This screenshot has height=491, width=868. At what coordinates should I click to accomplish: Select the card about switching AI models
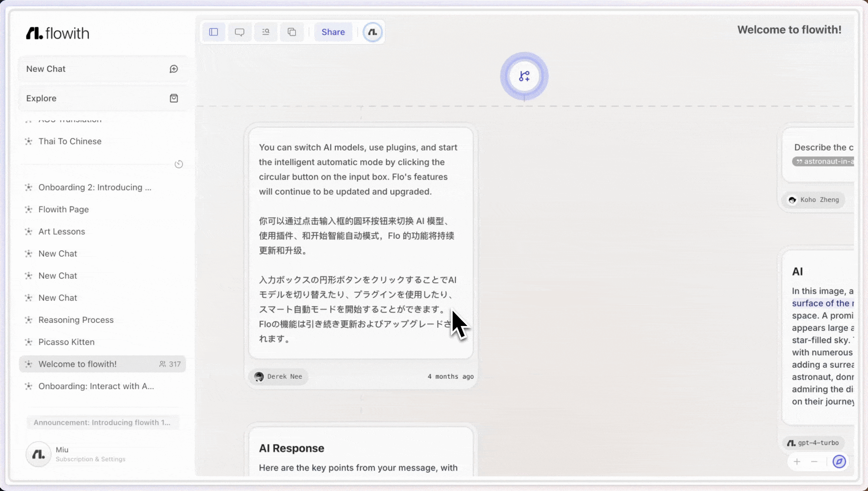[361, 243]
